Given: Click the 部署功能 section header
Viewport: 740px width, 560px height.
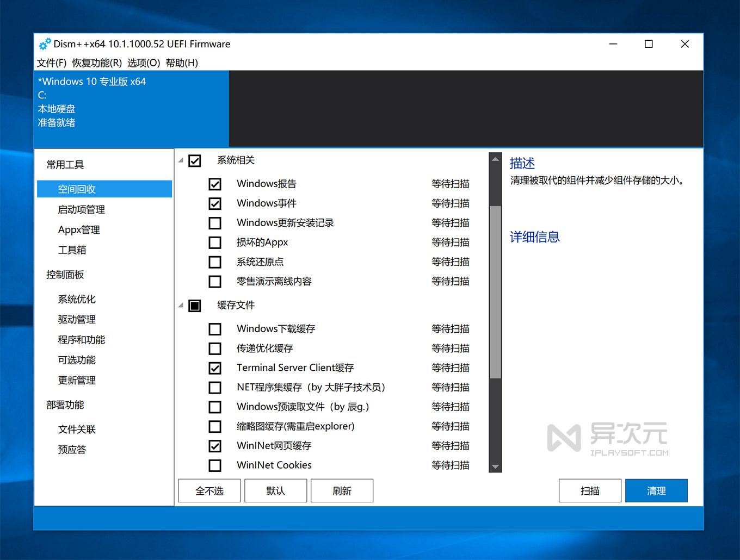Looking at the screenshot, I should pyautogui.click(x=65, y=405).
